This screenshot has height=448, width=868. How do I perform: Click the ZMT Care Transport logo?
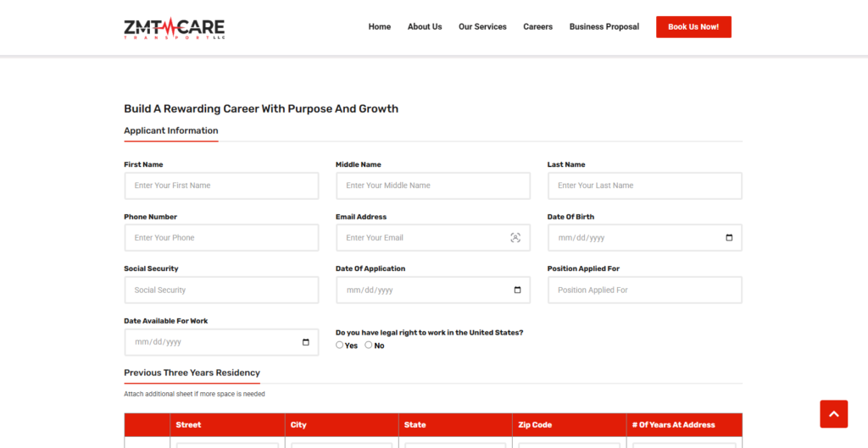tap(174, 27)
